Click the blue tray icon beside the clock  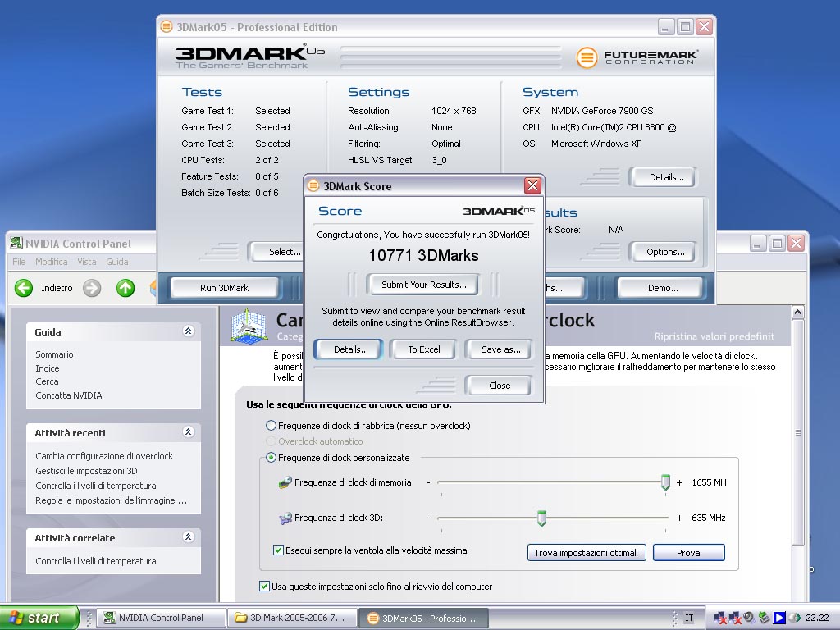(779, 618)
